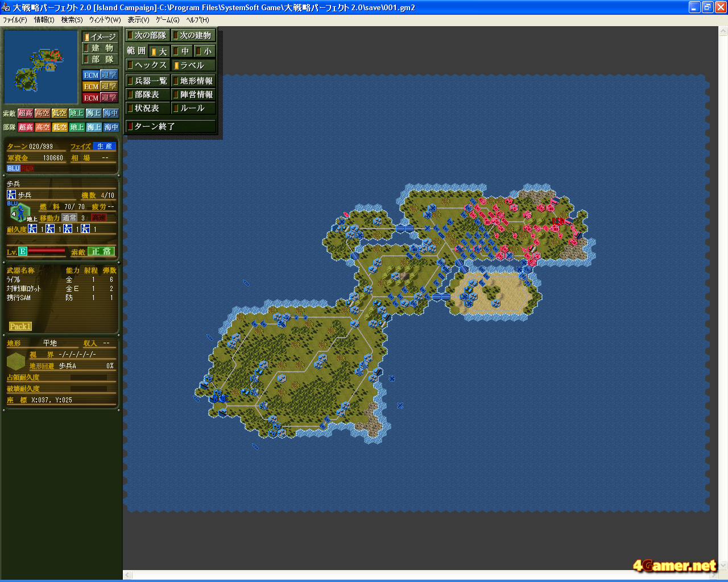Toggle 低空 in the 索敵 row
This screenshot has height=582, width=728.
(x=60, y=114)
